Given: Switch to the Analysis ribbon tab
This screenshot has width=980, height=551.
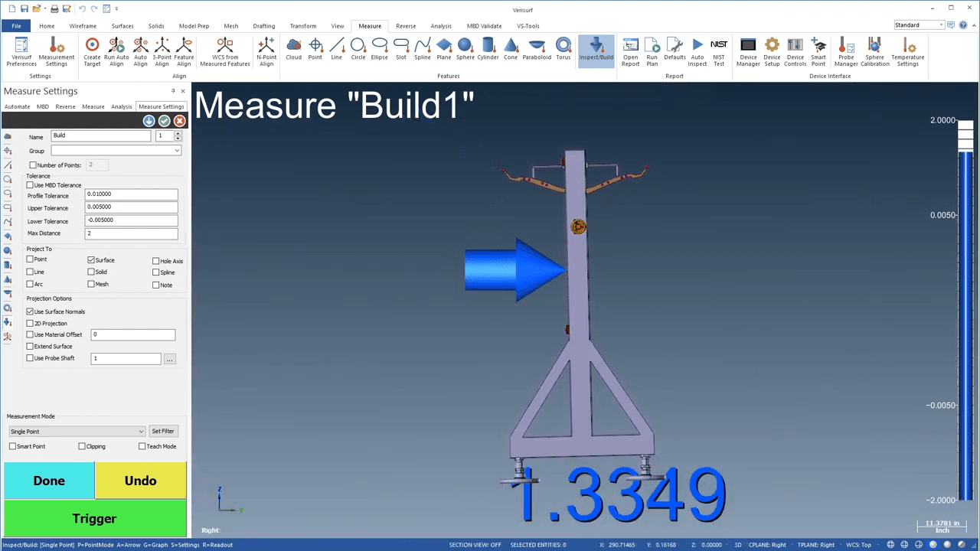Looking at the screenshot, I should pyautogui.click(x=441, y=26).
